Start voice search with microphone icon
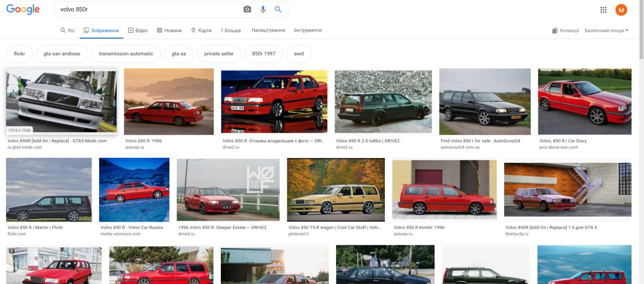 tap(263, 10)
